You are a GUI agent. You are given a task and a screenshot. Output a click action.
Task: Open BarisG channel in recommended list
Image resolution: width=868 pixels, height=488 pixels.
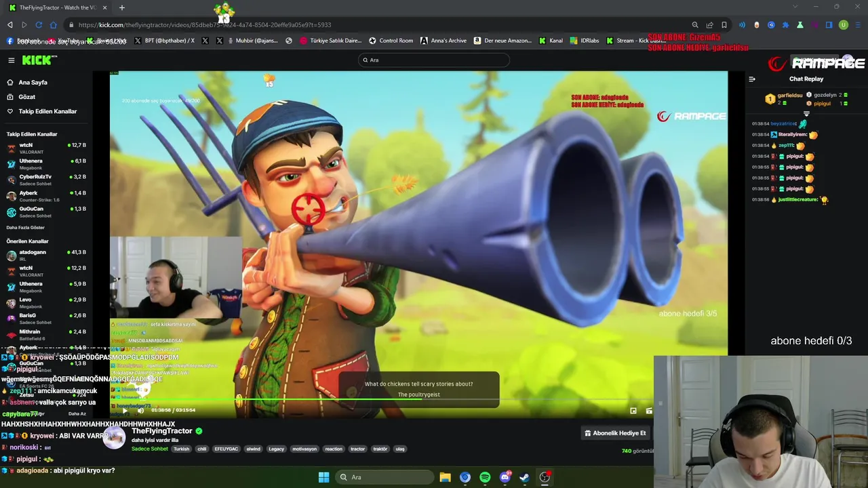click(x=46, y=319)
